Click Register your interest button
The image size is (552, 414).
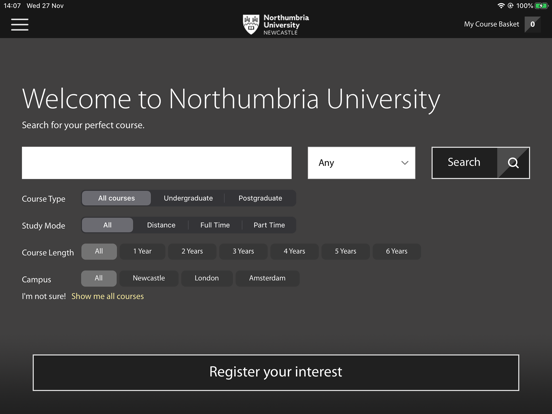pyautogui.click(x=276, y=372)
